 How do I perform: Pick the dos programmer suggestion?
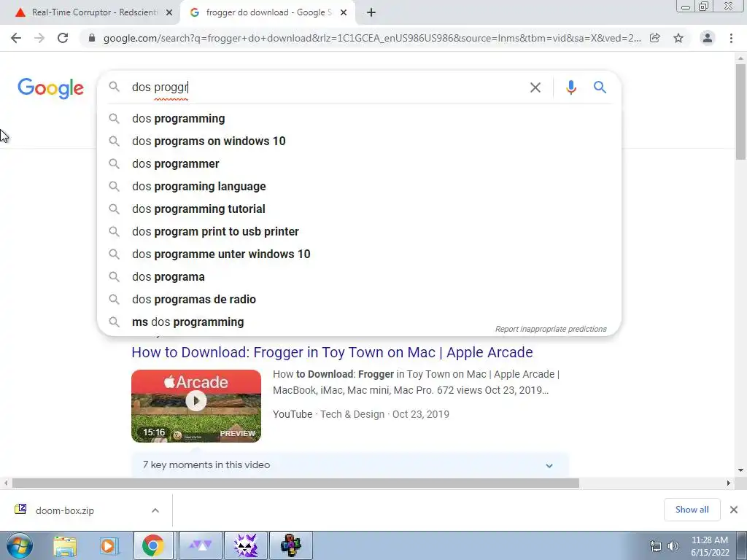tap(359, 164)
